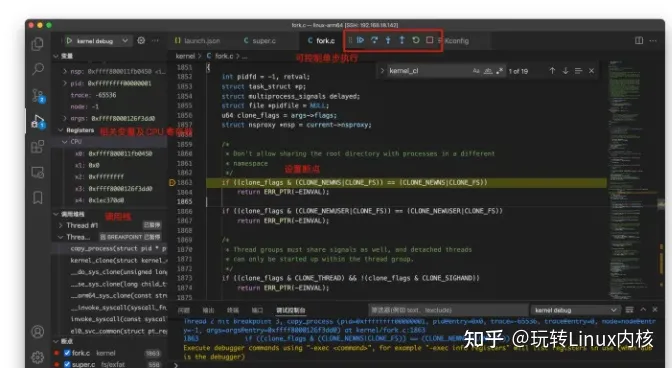The width and height of the screenshot is (672, 368).
Task: Uncheck the fork.c breakpoint checkbox
Action: (67, 353)
